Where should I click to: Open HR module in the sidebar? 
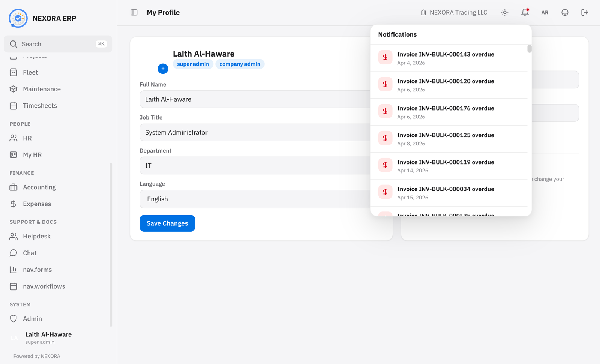pyautogui.click(x=58, y=138)
